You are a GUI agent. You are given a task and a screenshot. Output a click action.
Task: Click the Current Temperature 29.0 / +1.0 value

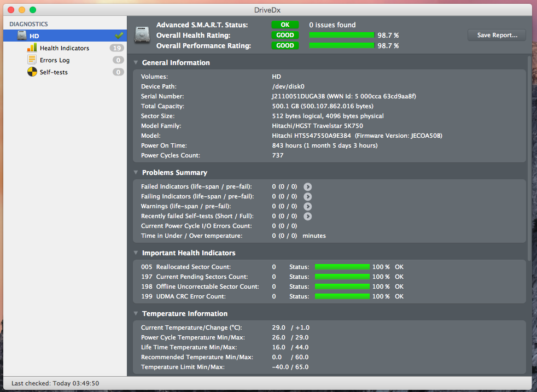(x=291, y=327)
